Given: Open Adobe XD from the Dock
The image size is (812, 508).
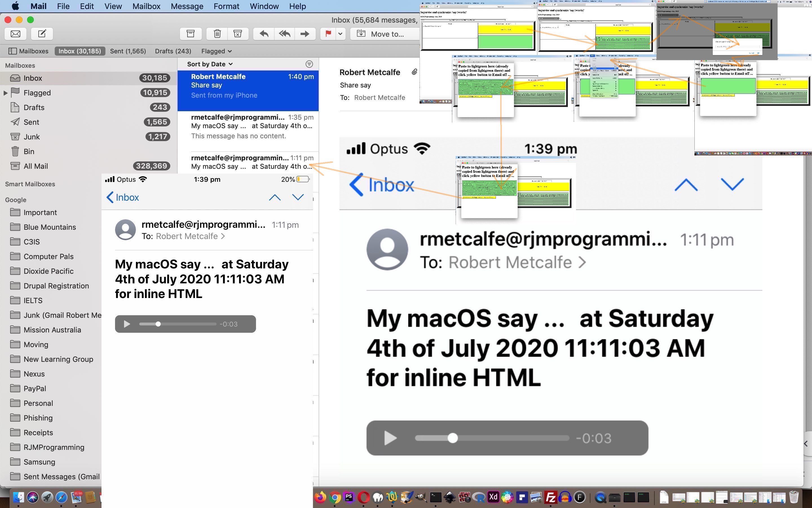Looking at the screenshot, I should [x=493, y=497].
